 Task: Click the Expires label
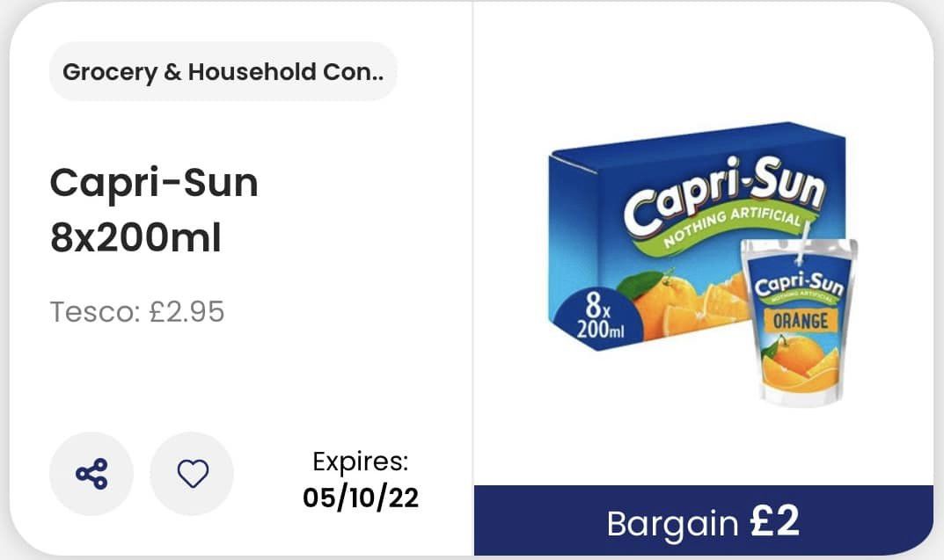click(361, 462)
